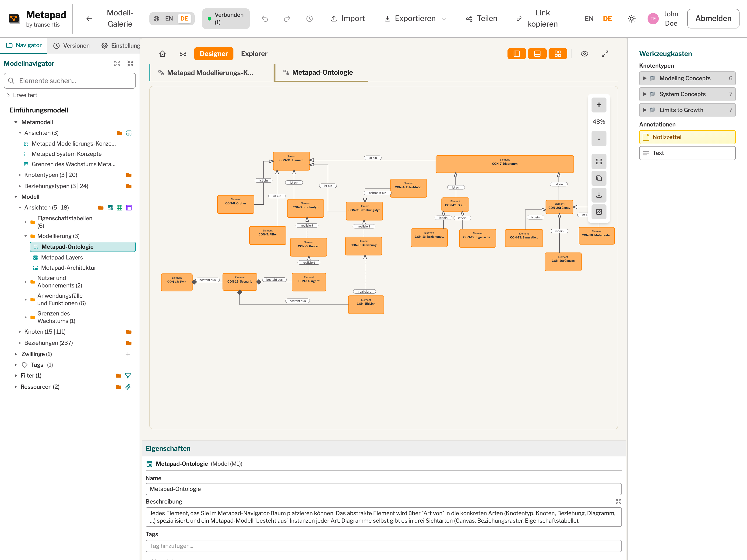Go to the diagram home icon

point(162,54)
